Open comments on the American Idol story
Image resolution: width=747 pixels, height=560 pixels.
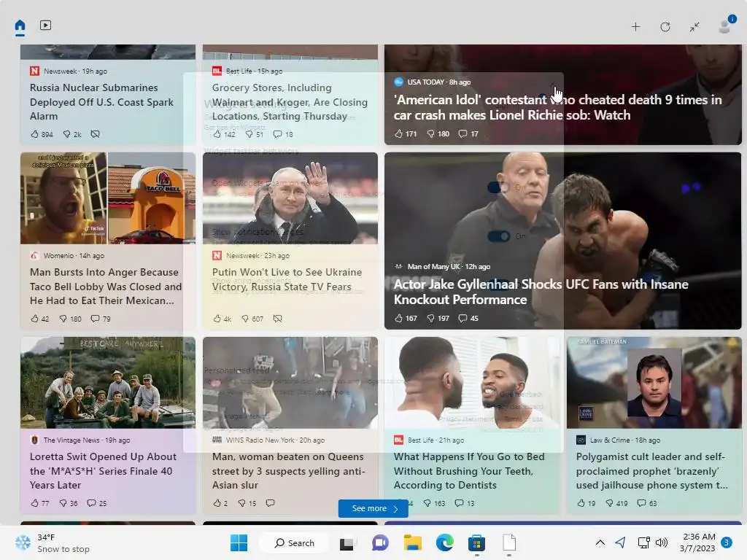[468, 134]
